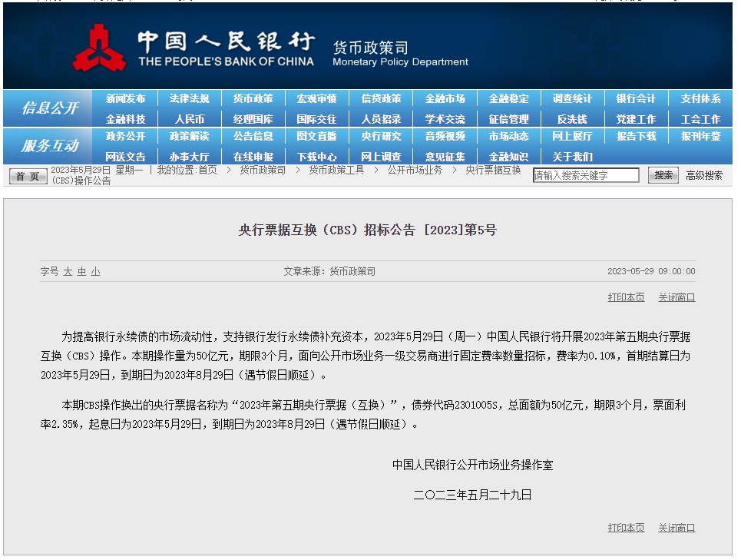
Task: Click breadcrumb link 货币政策司
Action: [x=263, y=170]
